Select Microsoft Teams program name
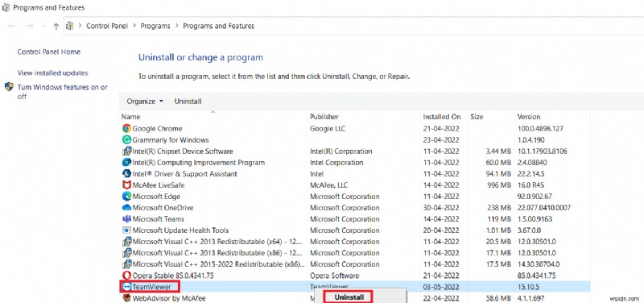 click(x=158, y=219)
